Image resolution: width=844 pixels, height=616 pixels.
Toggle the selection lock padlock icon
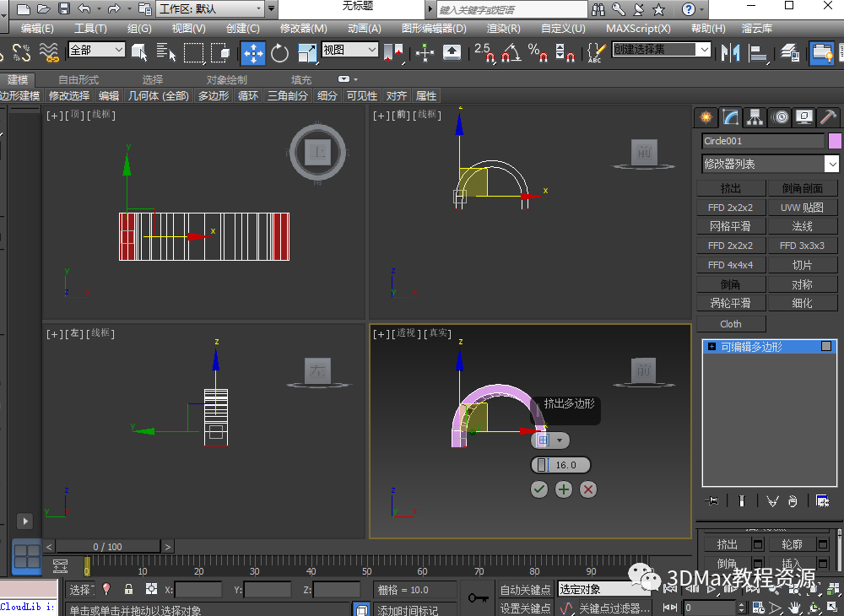pos(128,589)
